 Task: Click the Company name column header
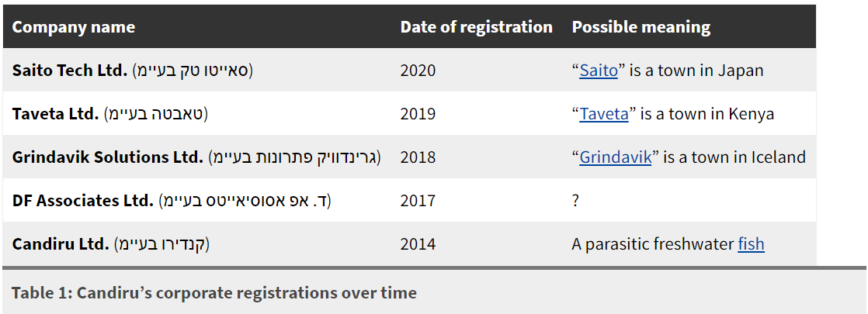pyautogui.click(x=74, y=27)
